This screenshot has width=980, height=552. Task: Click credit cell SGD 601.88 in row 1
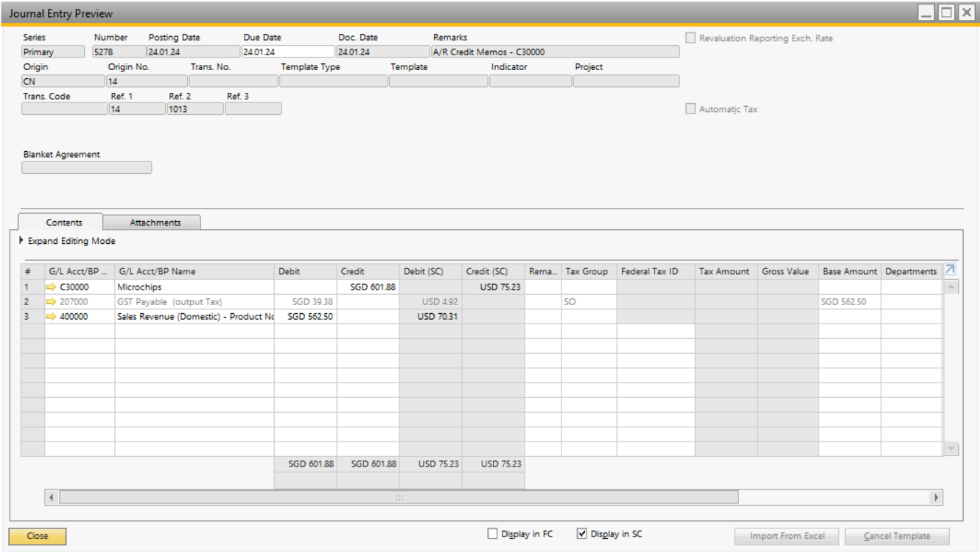(368, 287)
